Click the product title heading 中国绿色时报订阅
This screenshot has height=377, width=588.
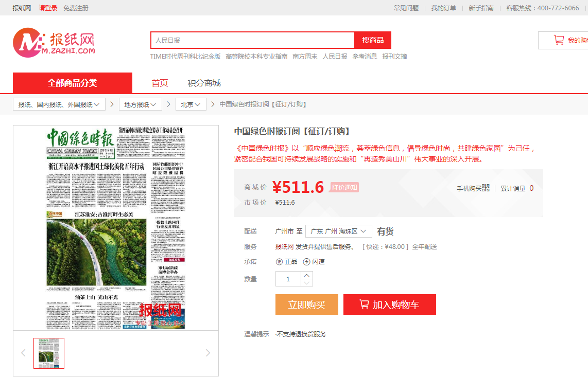[x=292, y=131]
